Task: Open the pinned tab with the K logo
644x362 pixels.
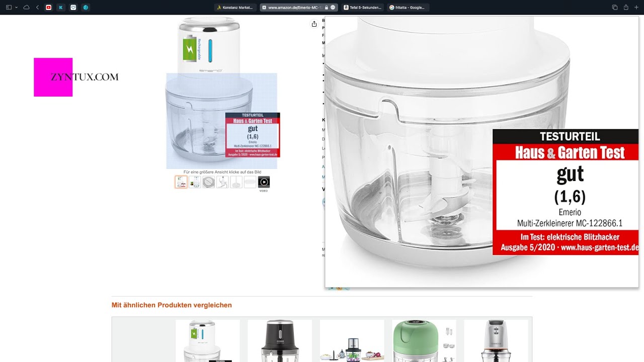Action: tap(61, 8)
